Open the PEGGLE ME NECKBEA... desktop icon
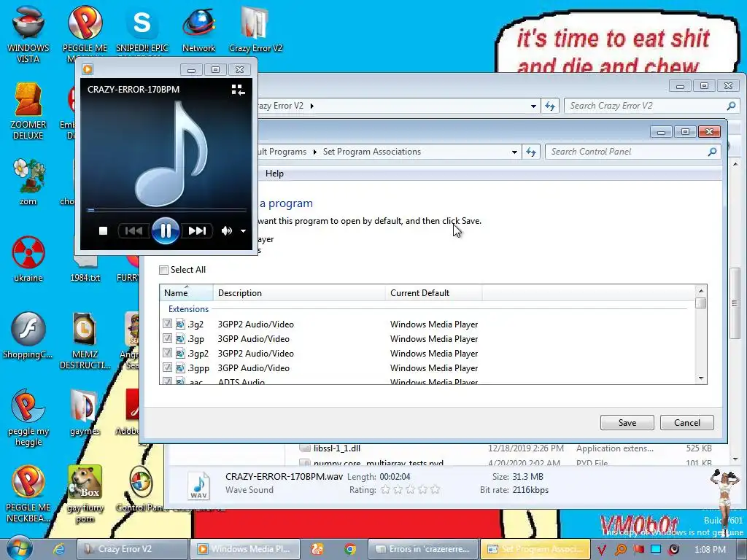Screen dimensions: 747x560 28,494
